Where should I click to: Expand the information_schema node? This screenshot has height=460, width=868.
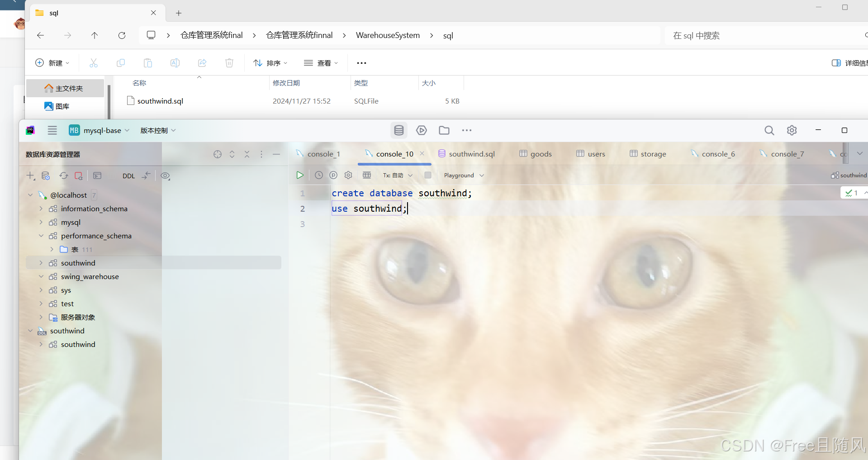[41, 209]
